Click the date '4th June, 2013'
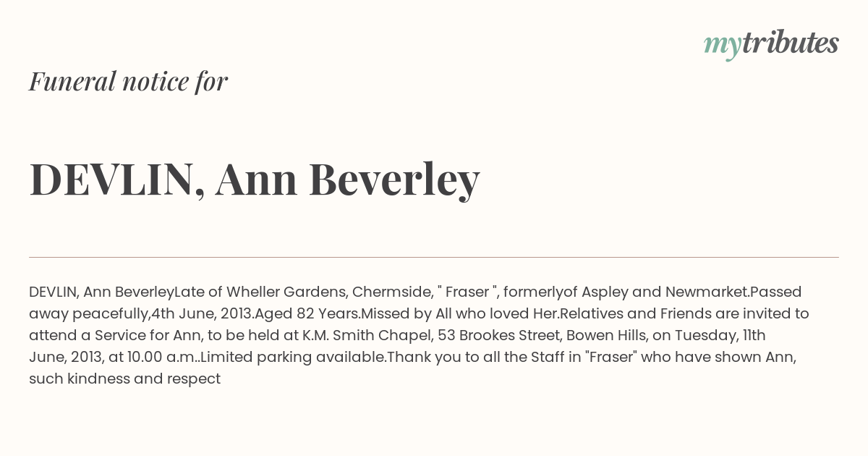 click(203, 314)
